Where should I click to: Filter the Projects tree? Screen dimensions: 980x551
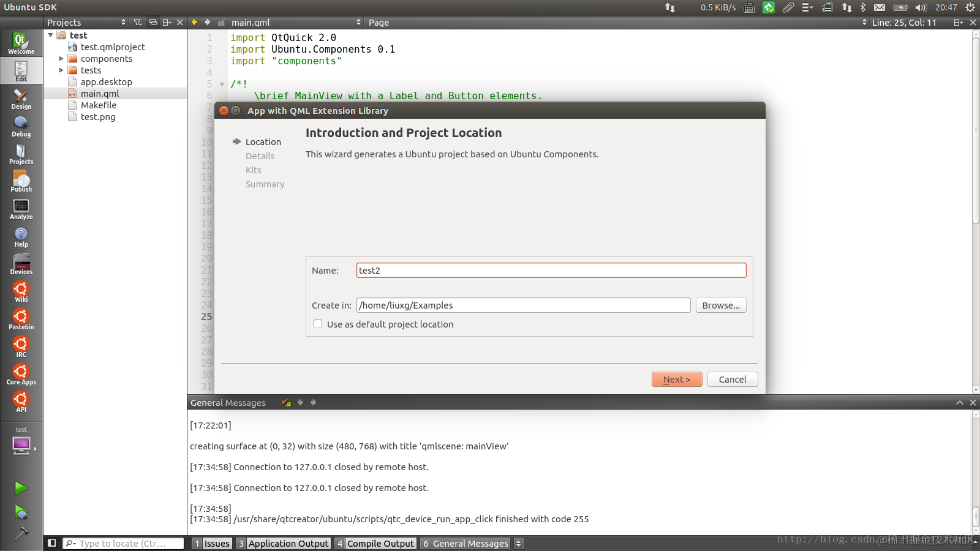(x=138, y=22)
